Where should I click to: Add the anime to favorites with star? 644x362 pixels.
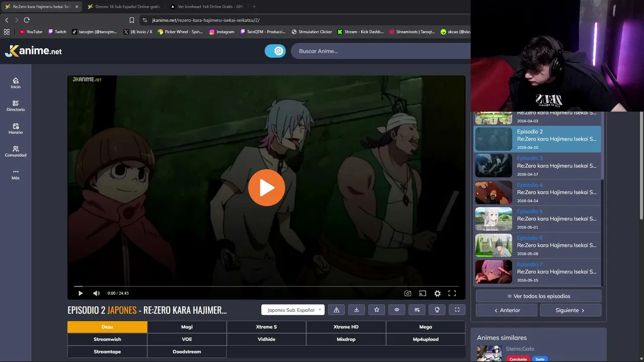coord(377,310)
